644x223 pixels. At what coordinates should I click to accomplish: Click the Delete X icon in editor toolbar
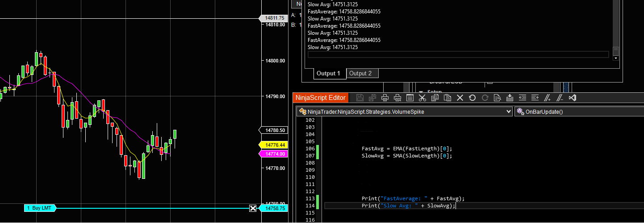tap(460, 98)
